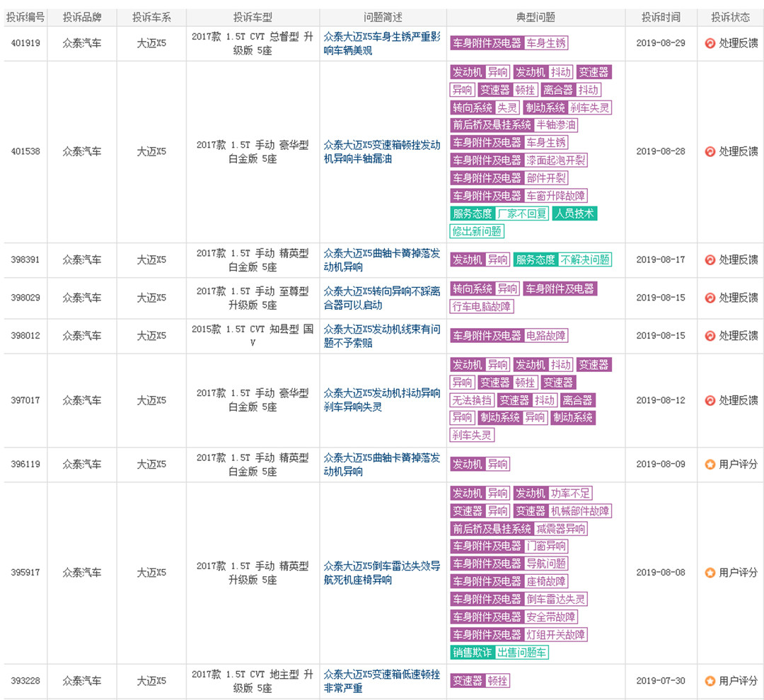Click the 处理反馈 icon in row 397017
The height and width of the screenshot is (700, 764).
coord(710,400)
